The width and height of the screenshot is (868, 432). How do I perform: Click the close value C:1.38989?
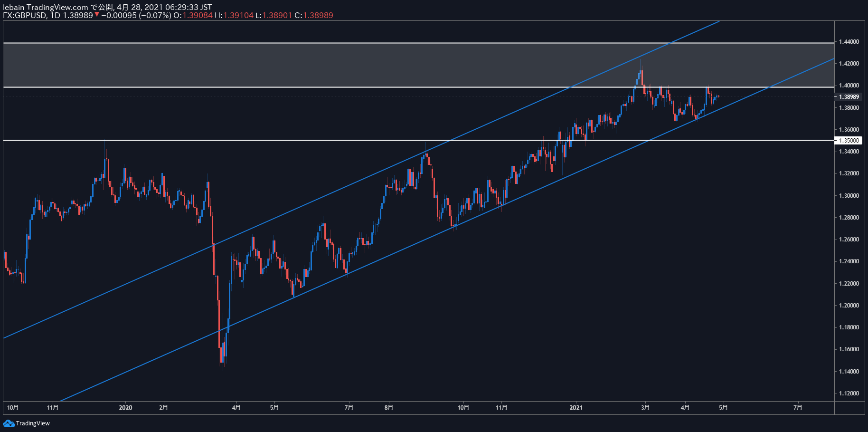click(314, 15)
